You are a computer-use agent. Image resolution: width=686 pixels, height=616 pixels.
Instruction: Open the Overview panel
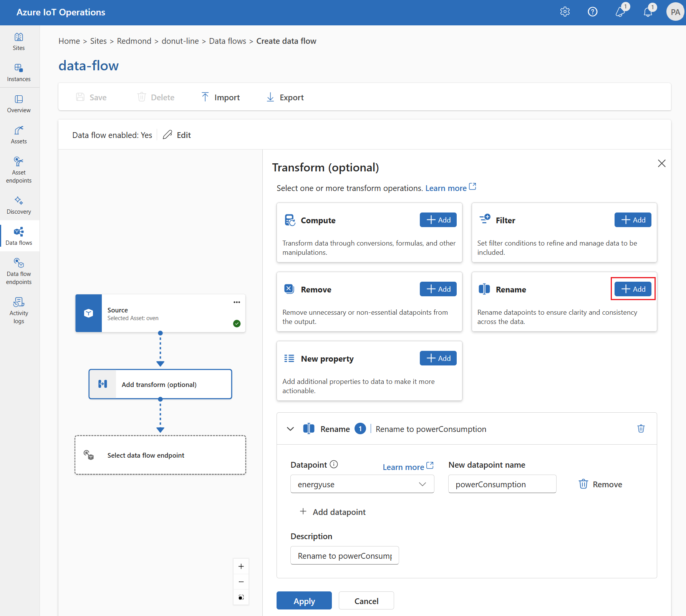tap(19, 103)
